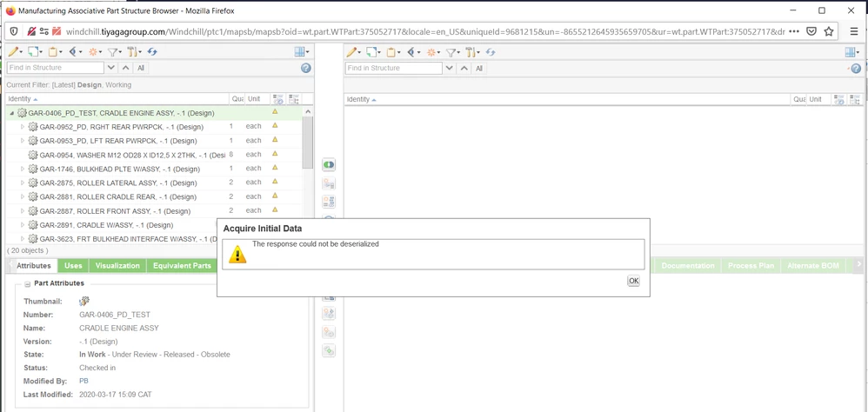Viewport: 868px width, 412px height.
Task: Open the right Documentation tab
Action: tap(688, 266)
